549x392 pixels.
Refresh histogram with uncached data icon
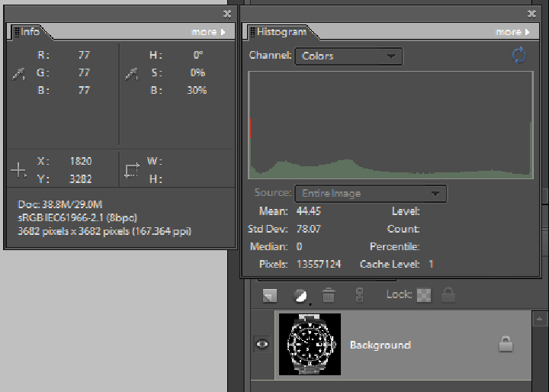click(x=519, y=56)
